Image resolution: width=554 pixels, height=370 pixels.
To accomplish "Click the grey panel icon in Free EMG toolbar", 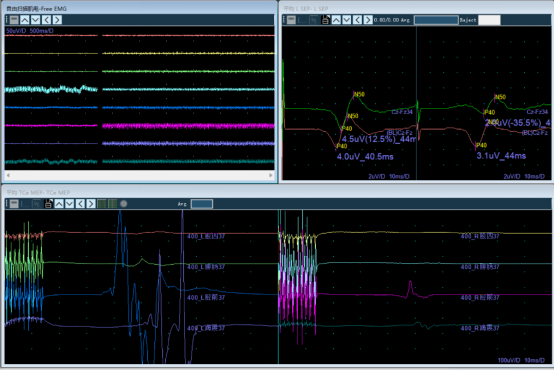I will (14, 20).
